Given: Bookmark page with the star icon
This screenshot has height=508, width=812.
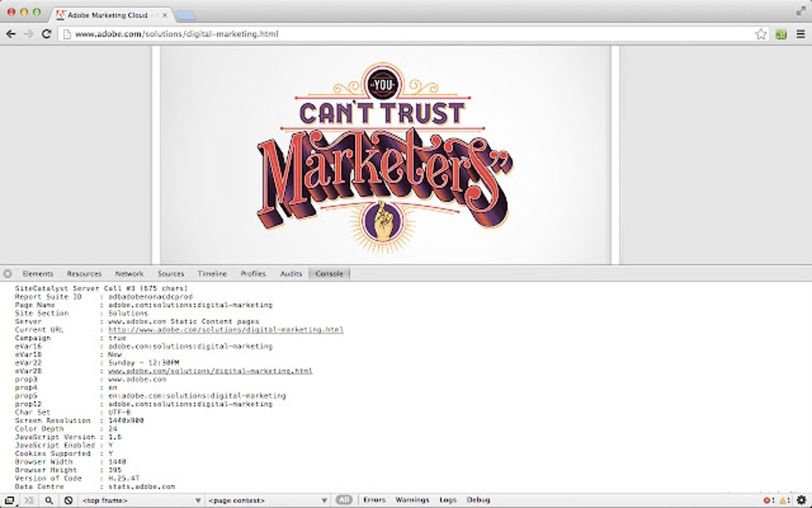Looking at the screenshot, I should (761, 34).
